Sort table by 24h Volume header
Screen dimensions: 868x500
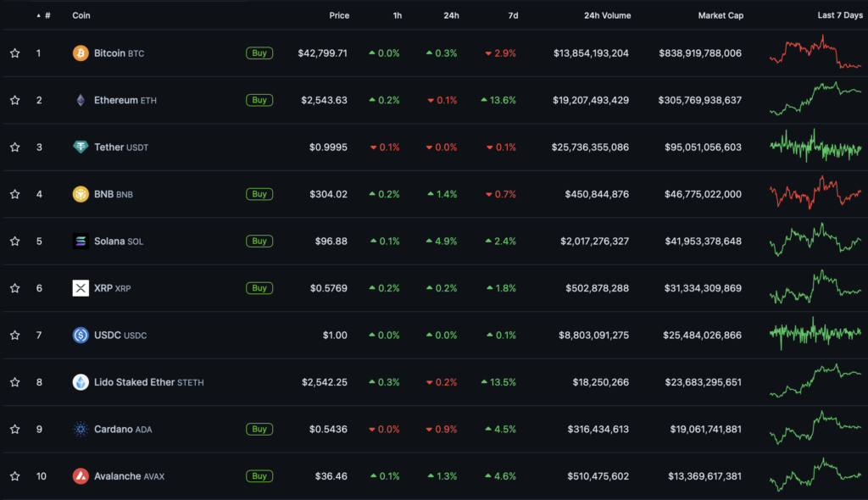(606, 15)
